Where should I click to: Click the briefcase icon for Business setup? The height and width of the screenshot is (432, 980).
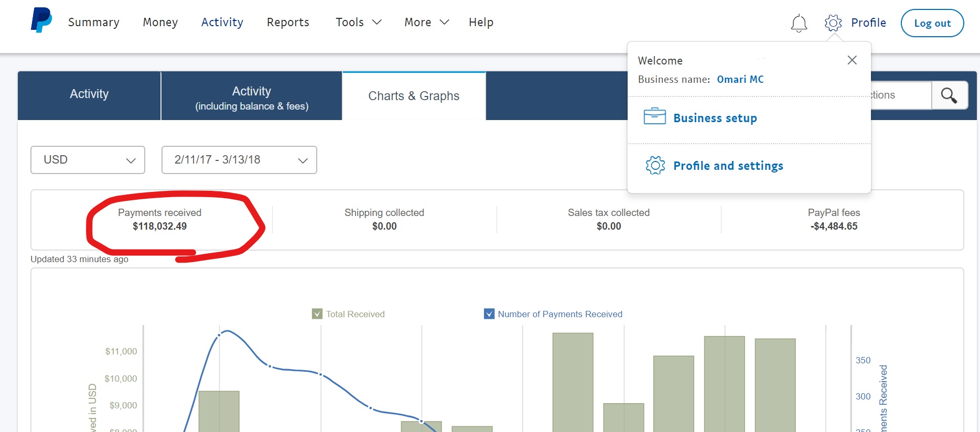(x=655, y=116)
